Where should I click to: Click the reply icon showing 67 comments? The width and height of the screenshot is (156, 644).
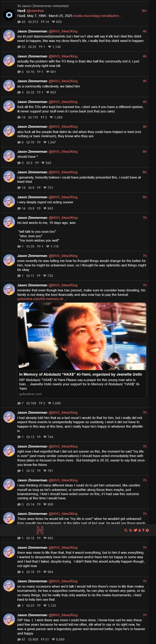click(19, 639)
